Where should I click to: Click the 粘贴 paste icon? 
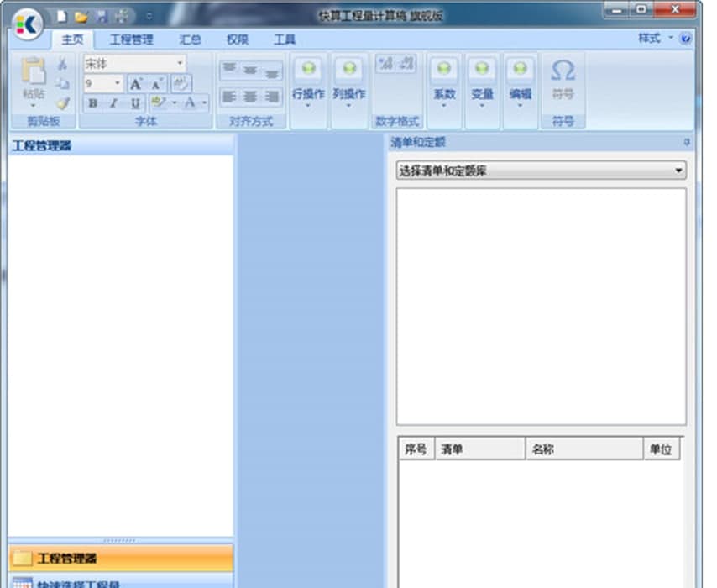34,71
